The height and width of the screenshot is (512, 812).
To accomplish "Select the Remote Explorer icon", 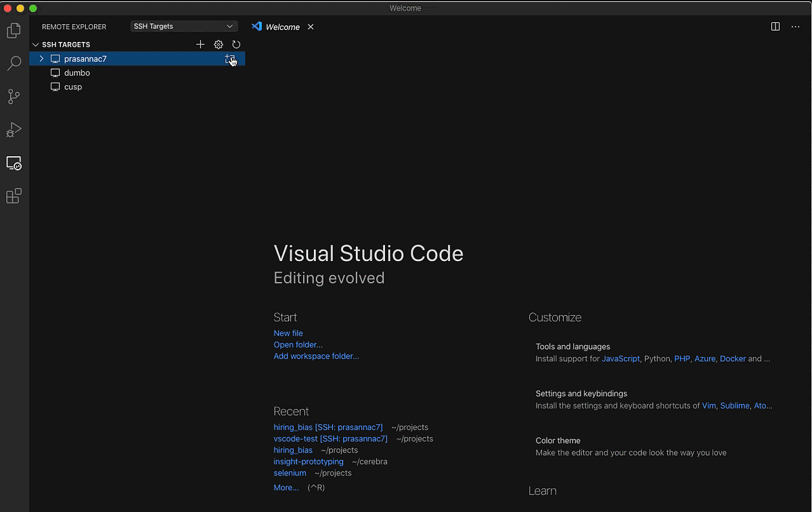I will (14, 163).
